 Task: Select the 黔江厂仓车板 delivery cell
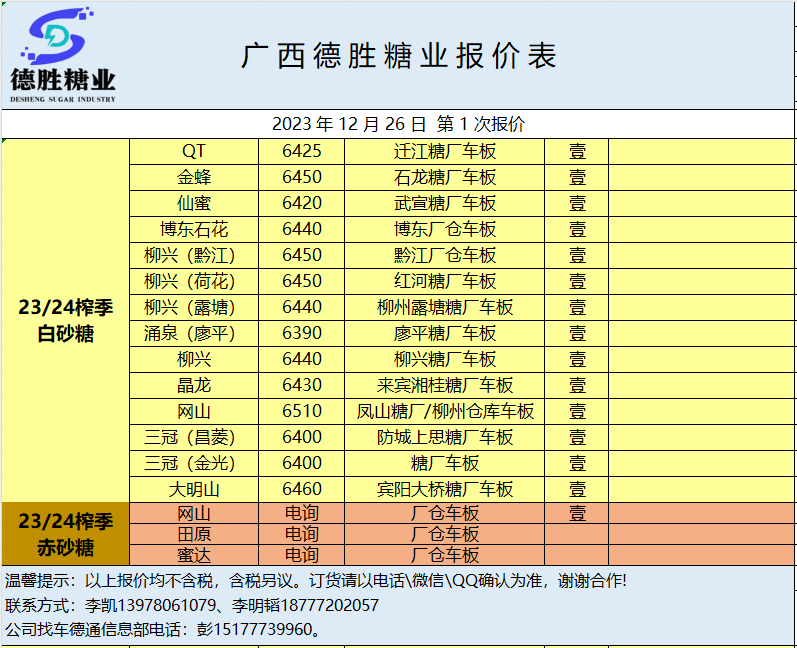click(445, 256)
